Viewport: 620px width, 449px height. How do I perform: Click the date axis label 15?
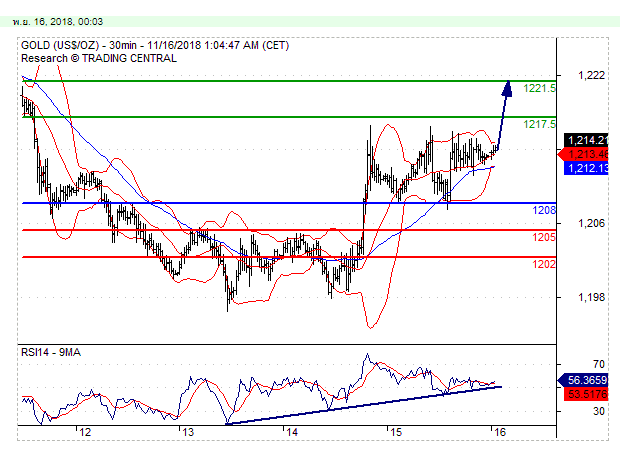pos(396,432)
